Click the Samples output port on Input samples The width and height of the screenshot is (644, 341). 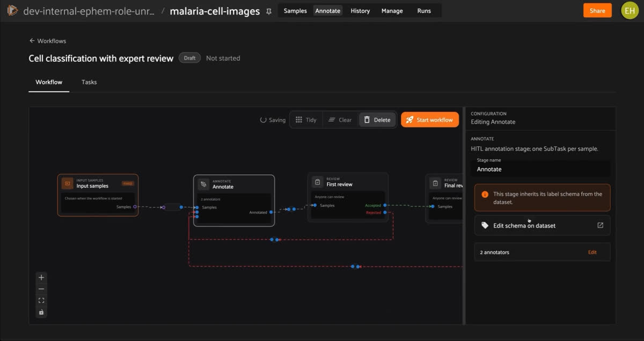(x=135, y=206)
